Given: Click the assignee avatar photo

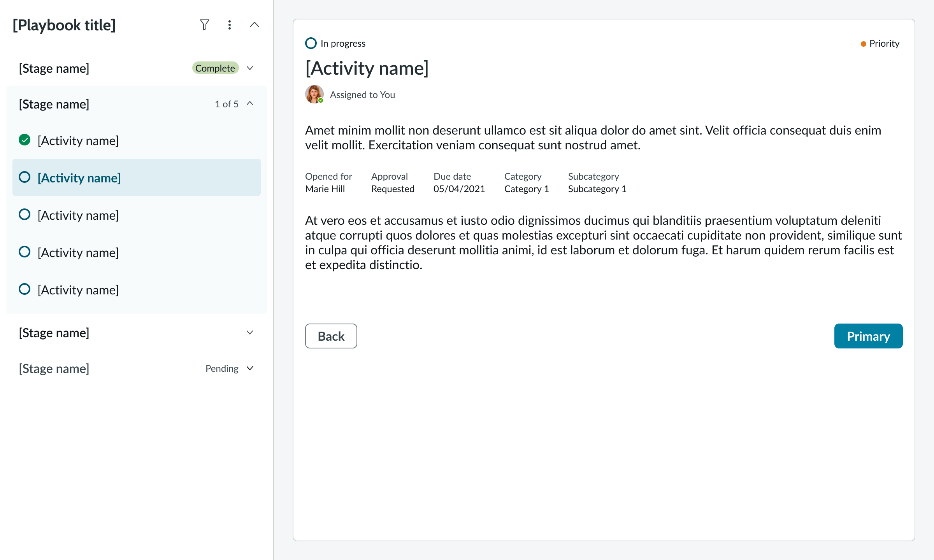Looking at the screenshot, I should pos(314,94).
